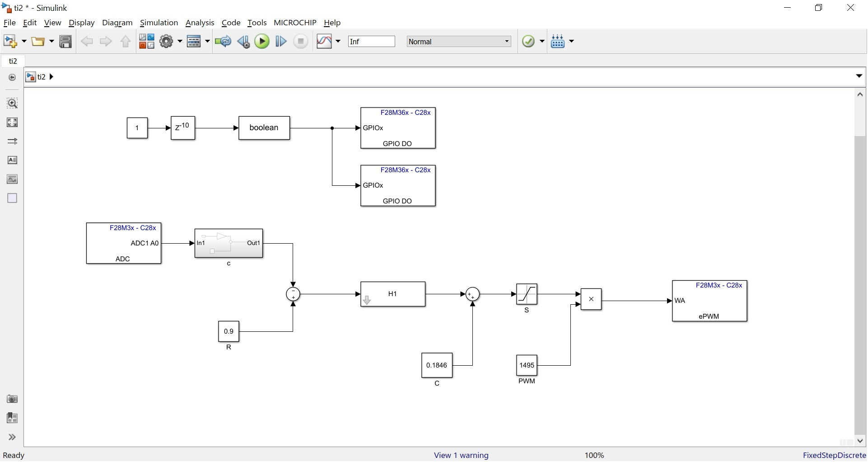Open the Help menu
868x462 pixels.
[x=332, y=23]
